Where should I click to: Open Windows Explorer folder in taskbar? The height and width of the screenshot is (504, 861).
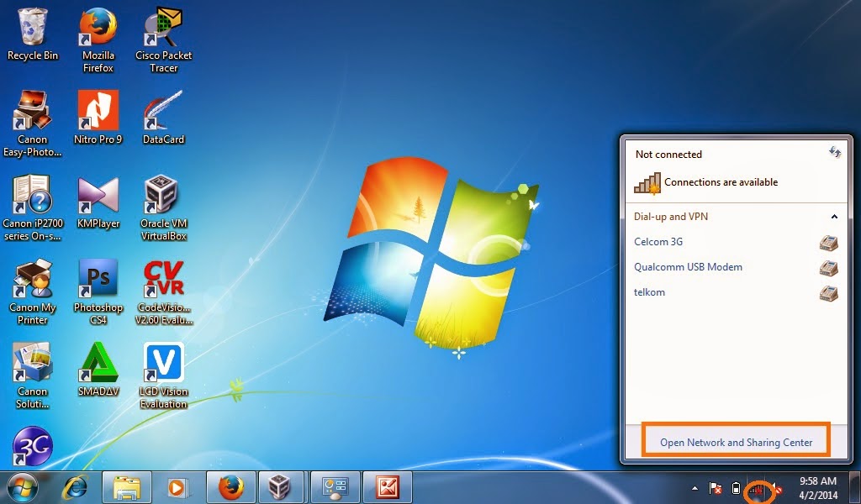point(127,487)
